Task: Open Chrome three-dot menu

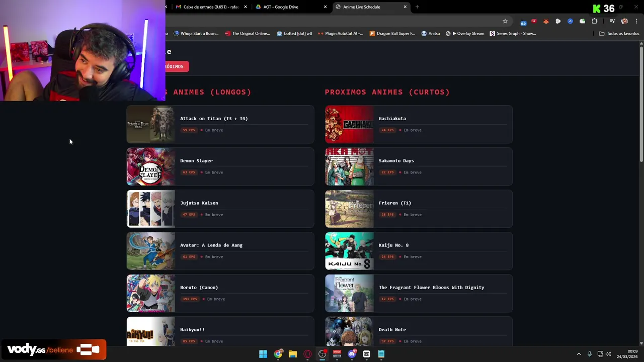Action: [636, 21]
